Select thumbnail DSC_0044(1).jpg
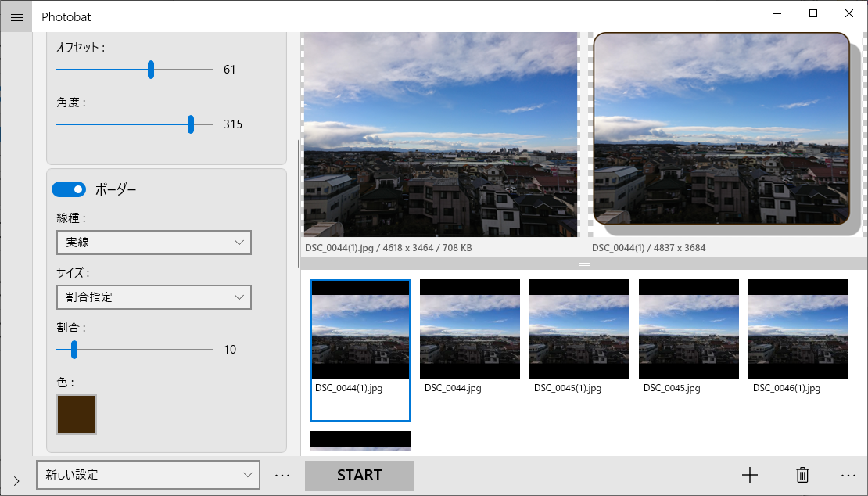Image resolution: width=868 pixels, height=496 pixels. [360, 350]
